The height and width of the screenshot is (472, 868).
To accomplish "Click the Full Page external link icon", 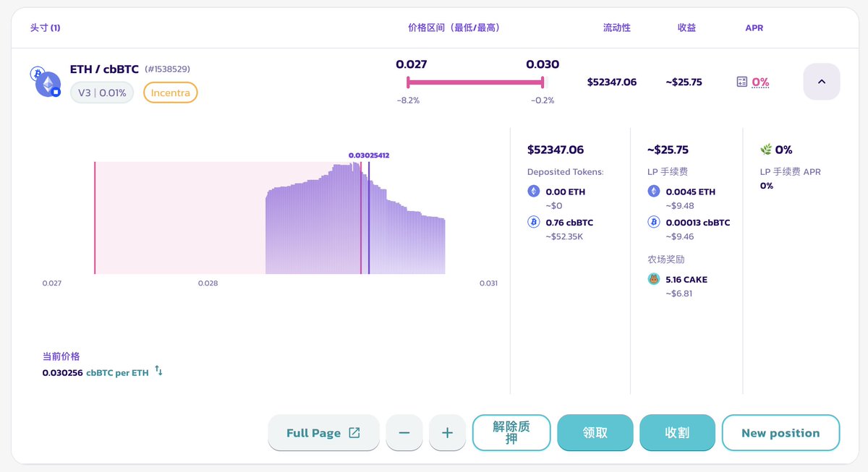I will click(x=354, y=433).
